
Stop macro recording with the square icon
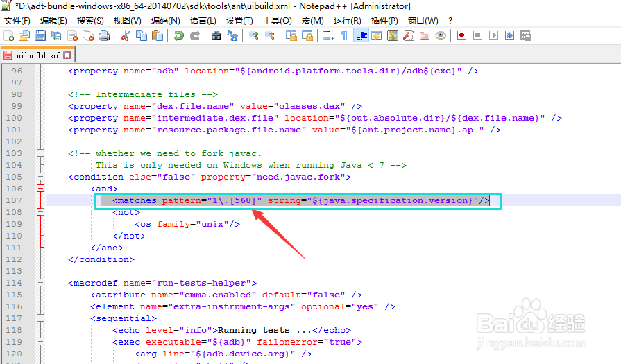477,35
